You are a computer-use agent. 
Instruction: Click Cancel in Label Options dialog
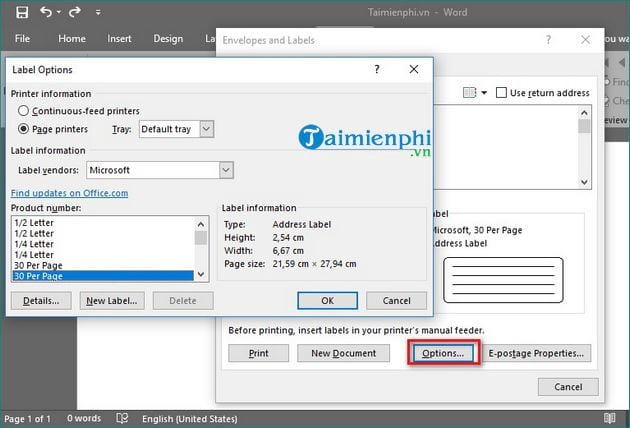coord(396,301)
